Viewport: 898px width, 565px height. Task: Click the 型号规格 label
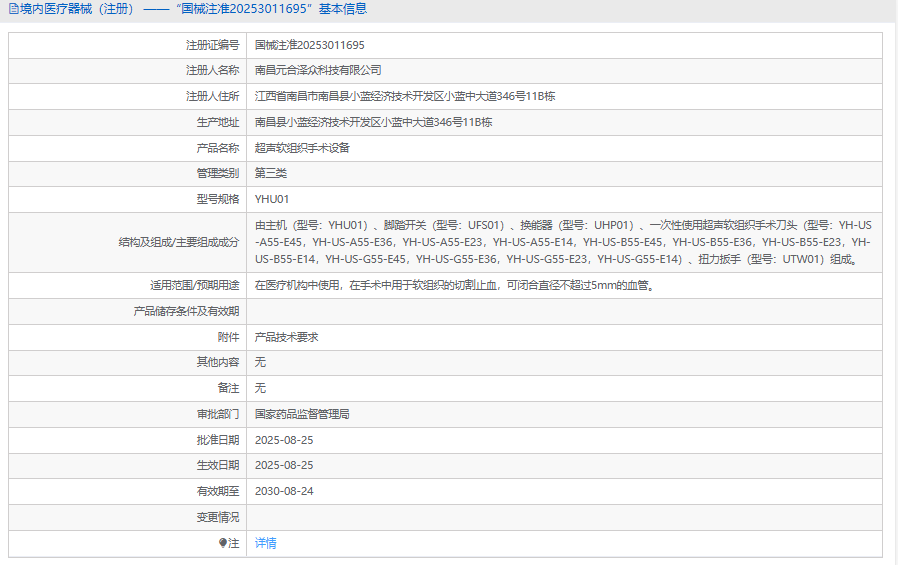coord(218,199)
